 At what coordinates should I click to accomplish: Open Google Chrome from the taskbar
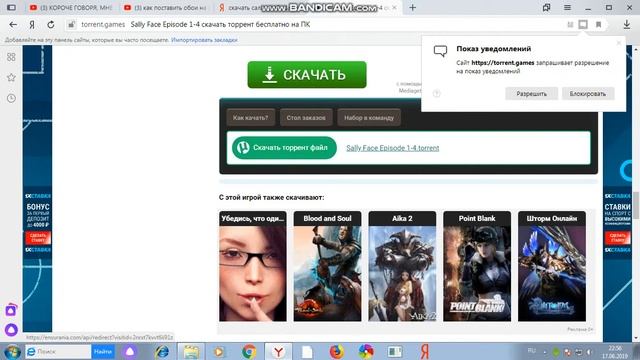249,352
